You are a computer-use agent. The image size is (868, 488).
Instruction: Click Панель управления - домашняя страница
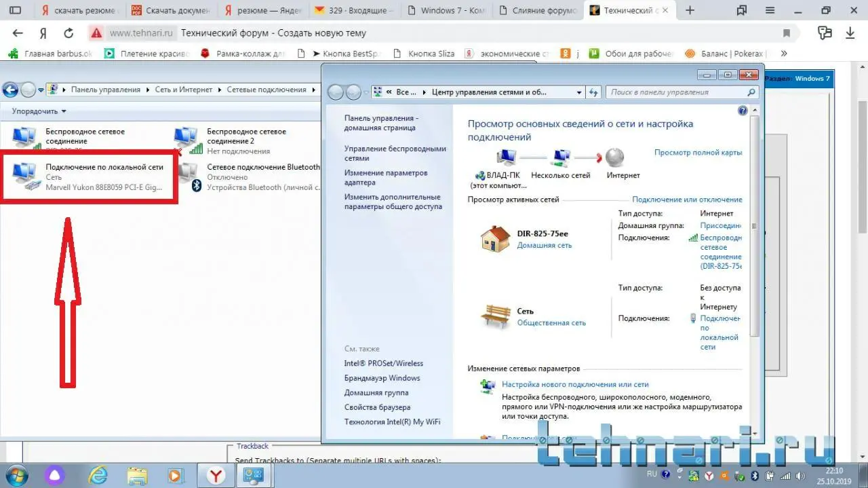(x=381, y=123)
